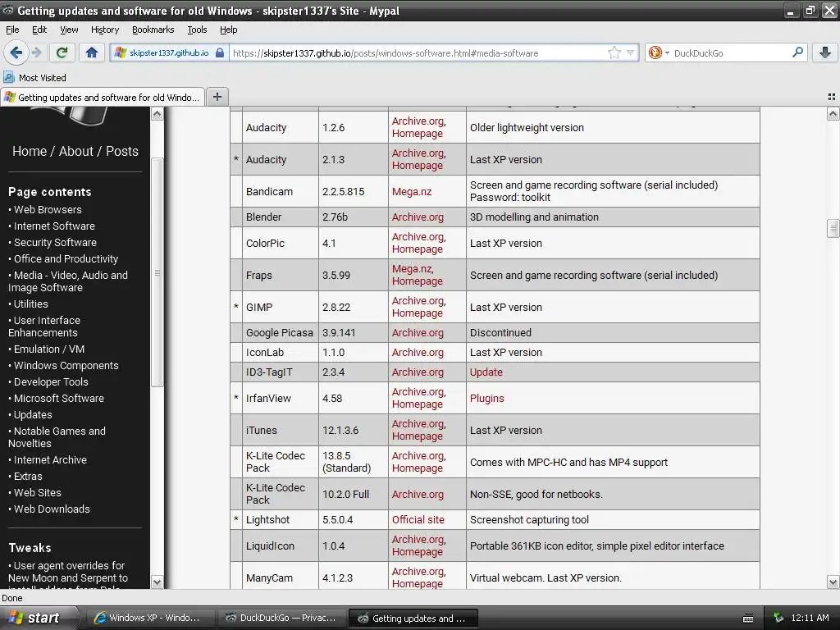Reload the page with the refresh icon
The height and width of the screenshot is (630, 840).
(x=62, y=52)
